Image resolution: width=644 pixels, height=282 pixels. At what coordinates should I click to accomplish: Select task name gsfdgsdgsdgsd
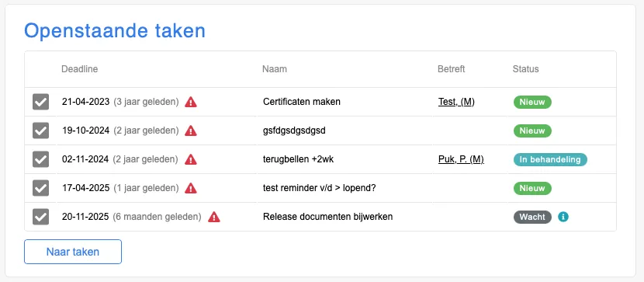294,131
